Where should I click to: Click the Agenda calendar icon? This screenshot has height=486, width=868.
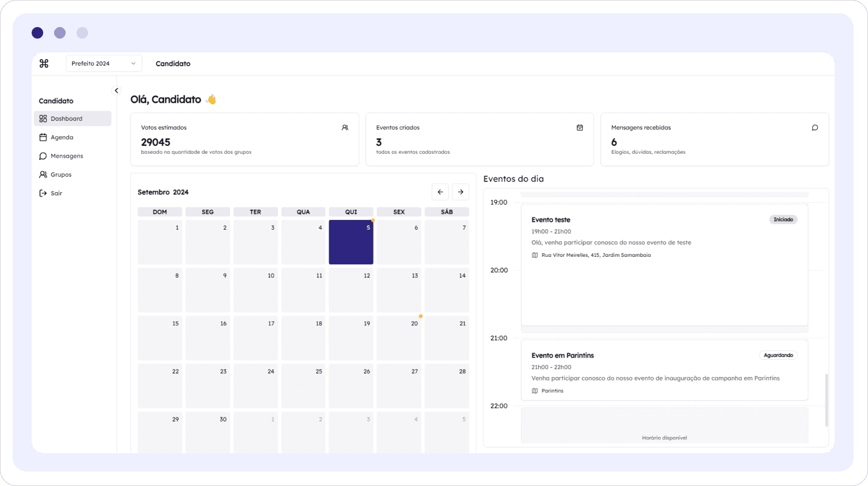43,137
